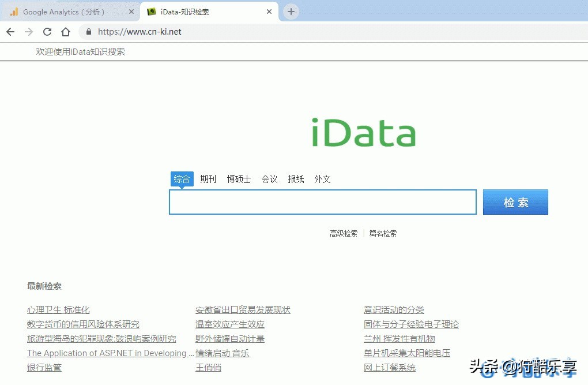Viewport: 588px width, 385px height.
Task: Click the green iData logo
Action: [x=364, y=132]
